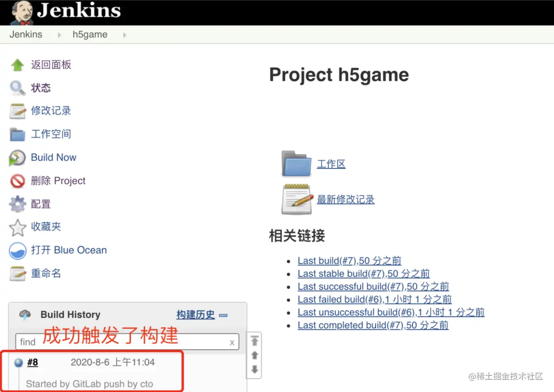Collapse build history trend with minus icon
The height and width of the screenshot is (392, 554).
point(223,315)
